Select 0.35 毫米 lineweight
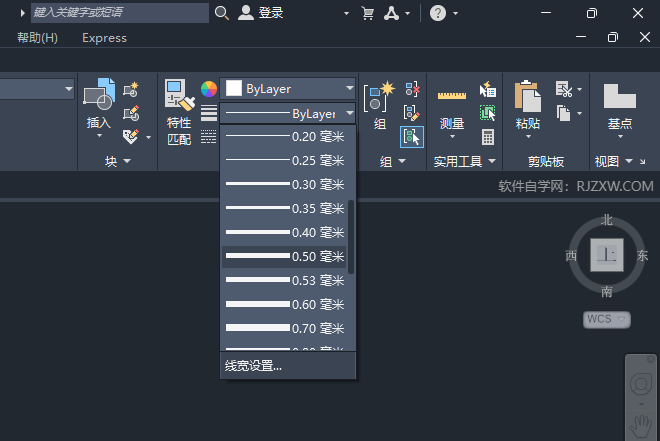Screen dimensions: 660x441 pyautogui.click(x=284, y=208)
